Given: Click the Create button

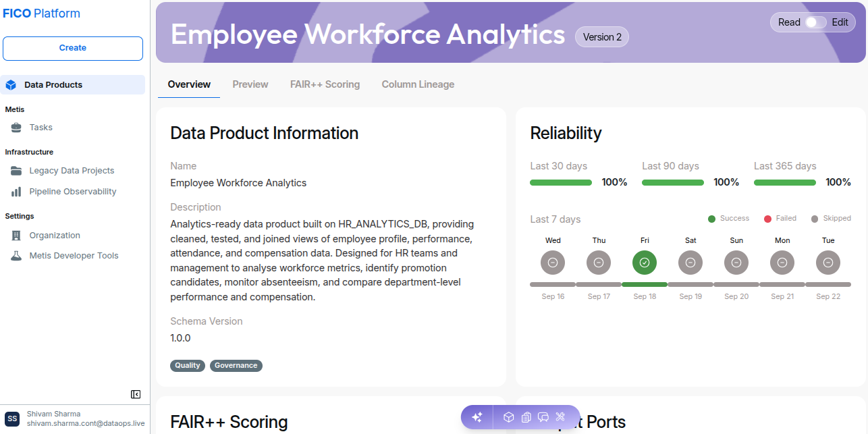Looking at the screenshot, I should click(x=73, y=49).
